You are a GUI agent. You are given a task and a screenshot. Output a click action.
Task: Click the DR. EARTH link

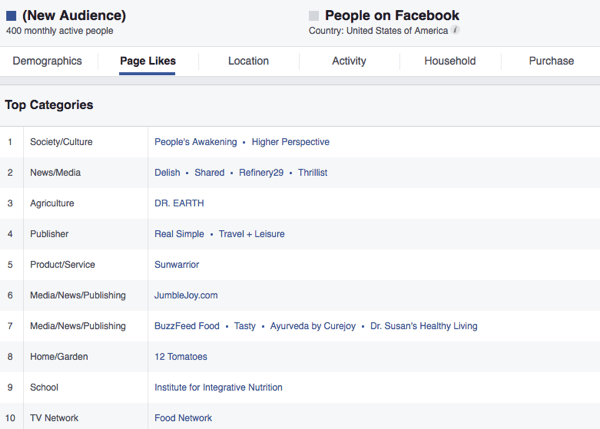tap(179, 203)
